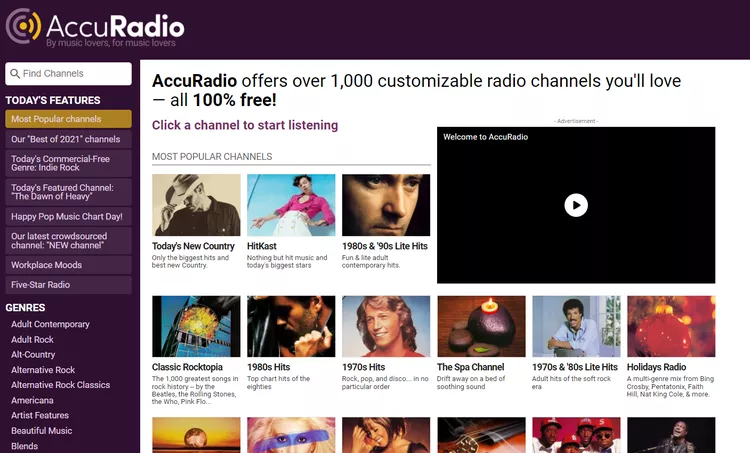Click the 1970s & '80s Lite Hits title
750x453 pixels.
575,367
